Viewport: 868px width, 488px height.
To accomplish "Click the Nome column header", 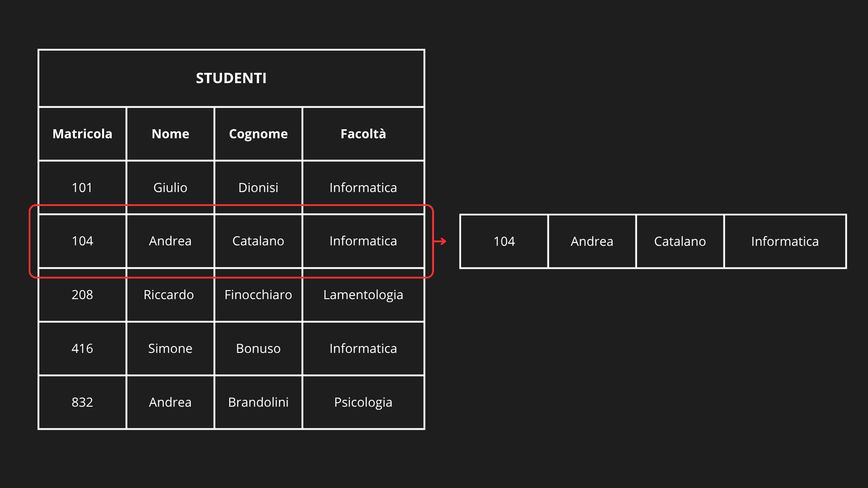I will coord(170,134).
